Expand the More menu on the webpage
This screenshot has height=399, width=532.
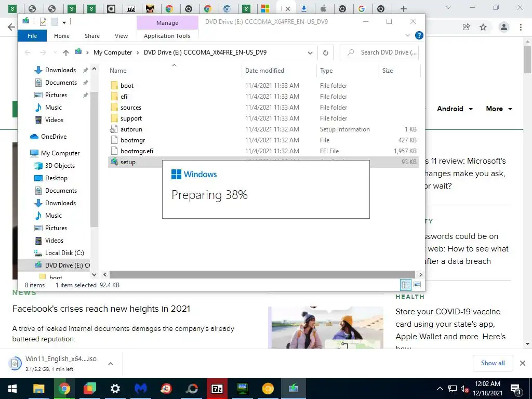[x=499, y=109]
